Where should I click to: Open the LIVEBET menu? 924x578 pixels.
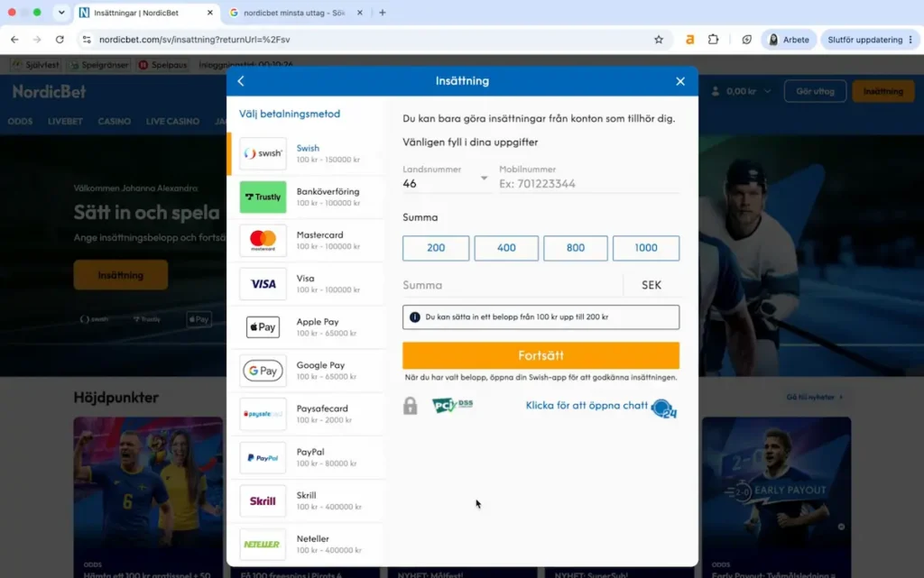(65, 121)
